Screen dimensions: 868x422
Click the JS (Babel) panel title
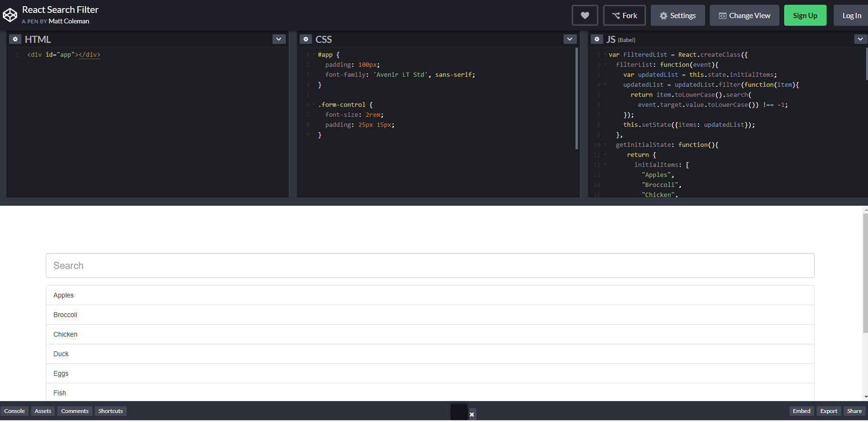[x=621, y=40]
